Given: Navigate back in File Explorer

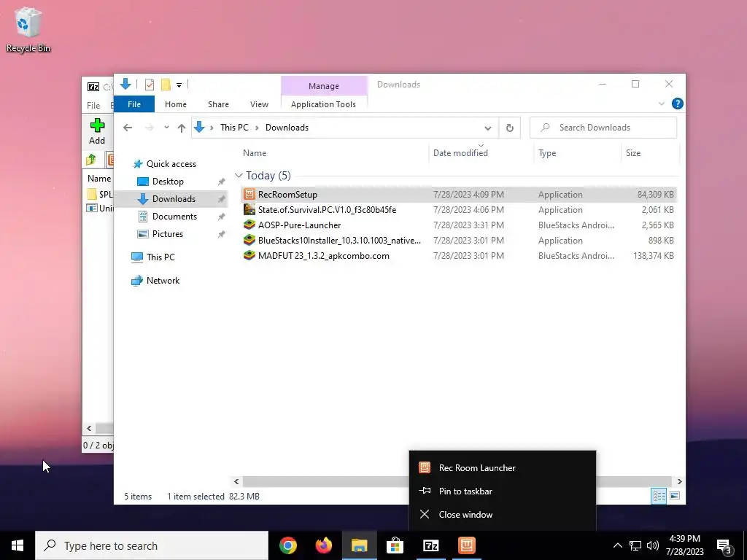Looking at the screenshot, I should (127, 128).
